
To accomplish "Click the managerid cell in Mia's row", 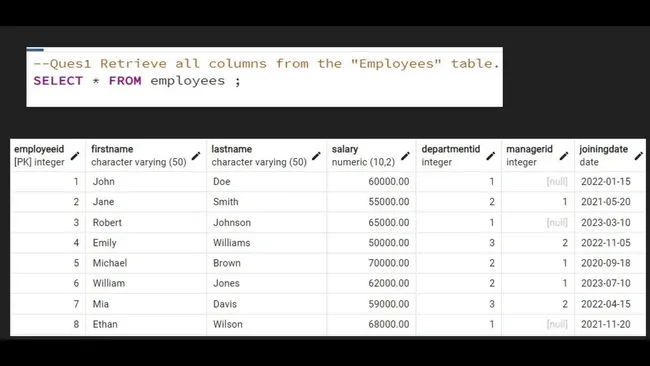I will click(x=538, y=304).
